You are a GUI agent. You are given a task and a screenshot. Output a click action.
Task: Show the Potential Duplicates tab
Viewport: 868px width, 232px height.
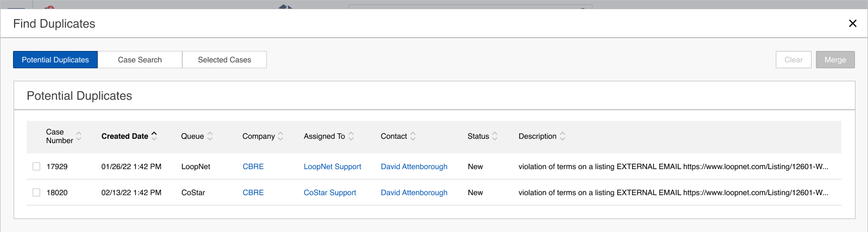55,60
